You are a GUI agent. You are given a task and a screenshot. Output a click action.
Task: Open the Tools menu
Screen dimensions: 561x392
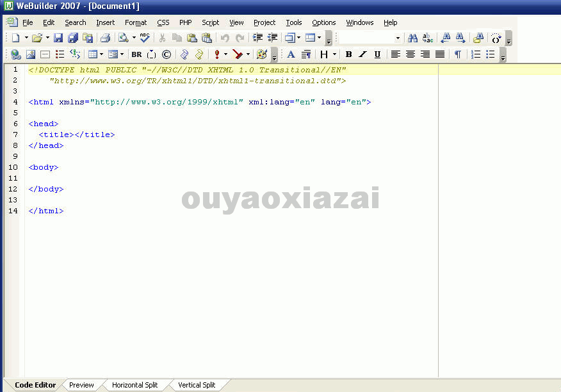[x=294, y=22]
